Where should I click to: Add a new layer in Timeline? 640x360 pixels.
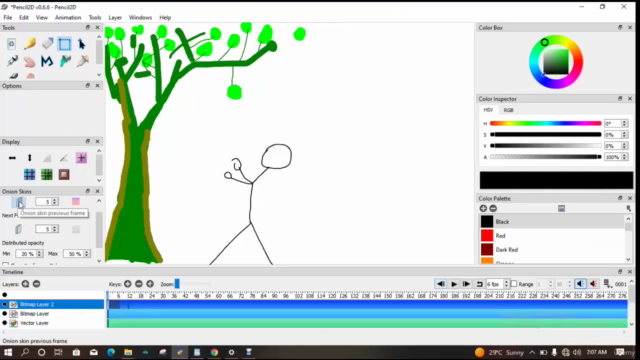click(x=25, y=284)
